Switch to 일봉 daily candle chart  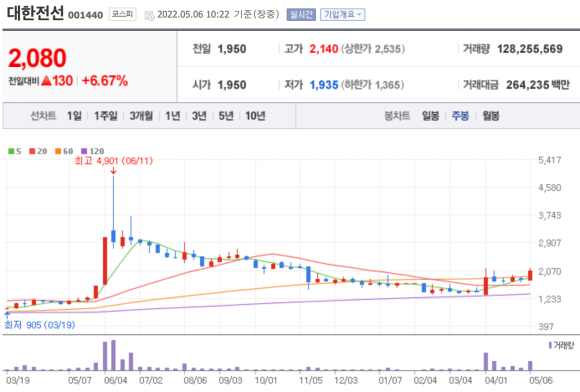(431, 116)
